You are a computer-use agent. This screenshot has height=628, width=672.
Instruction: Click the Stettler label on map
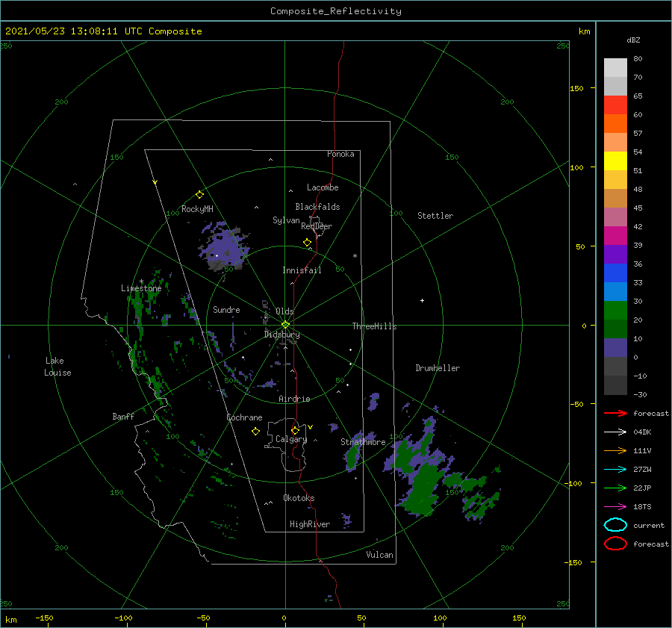435,216
